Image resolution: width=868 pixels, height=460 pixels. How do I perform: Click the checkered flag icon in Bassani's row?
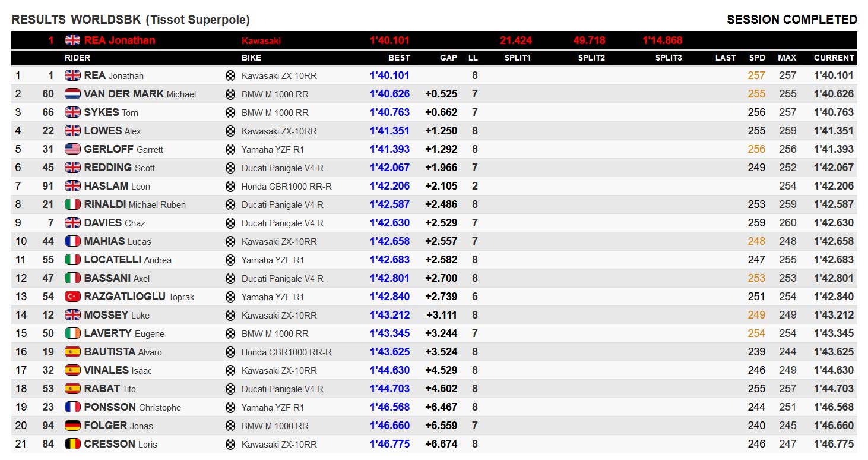click(x=230, y=279)
